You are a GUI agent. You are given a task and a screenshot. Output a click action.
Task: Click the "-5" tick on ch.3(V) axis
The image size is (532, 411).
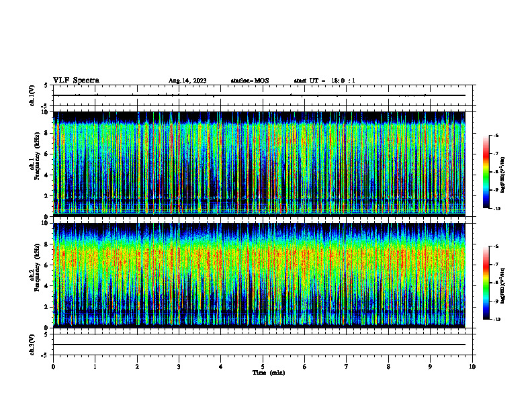pyautogui.click(x=44, y=355)
